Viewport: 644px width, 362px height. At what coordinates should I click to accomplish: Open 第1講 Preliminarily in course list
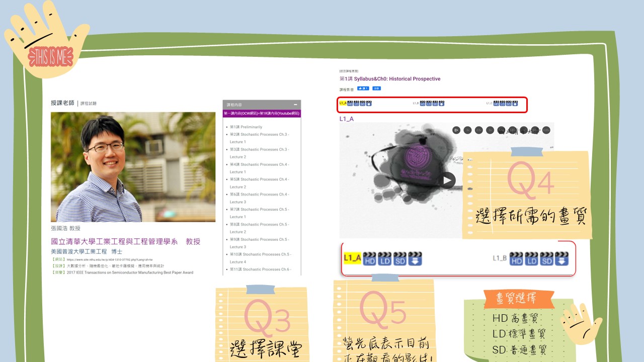click(x=246, y=127)
